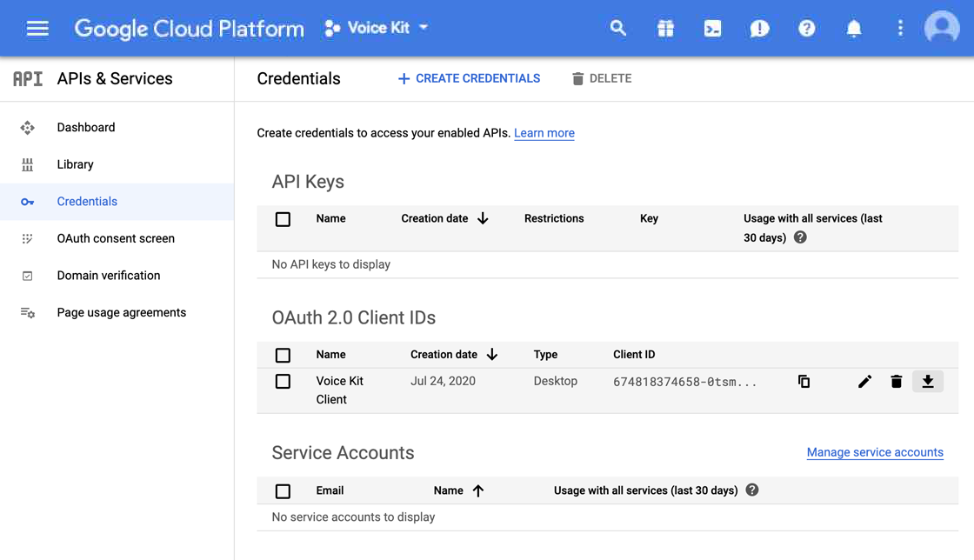Click the Email column header
This screenshot has height=560, width=974.
(330, 490)
